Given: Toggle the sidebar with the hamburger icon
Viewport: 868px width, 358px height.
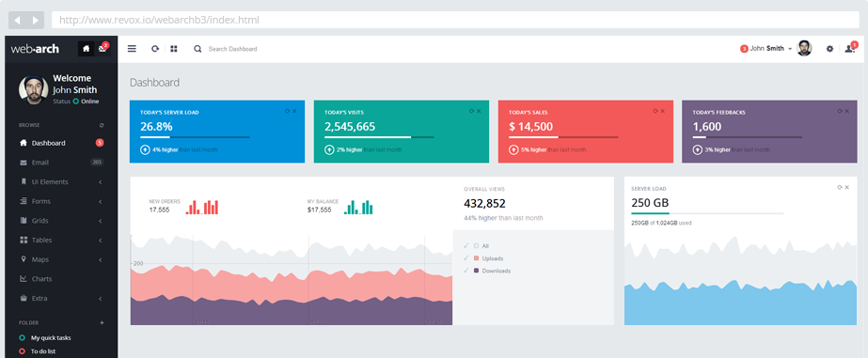Looking at the screenshot, I should 132,49.
